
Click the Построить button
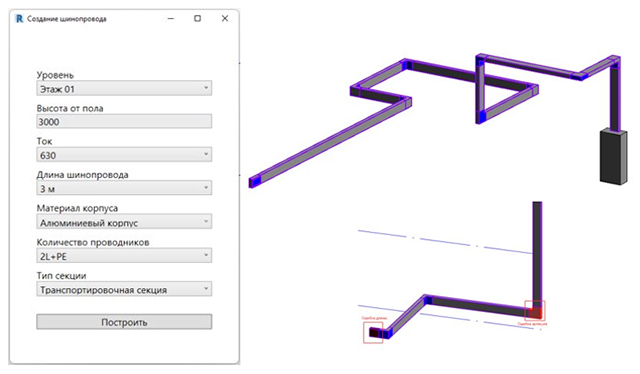click(124, 322)
